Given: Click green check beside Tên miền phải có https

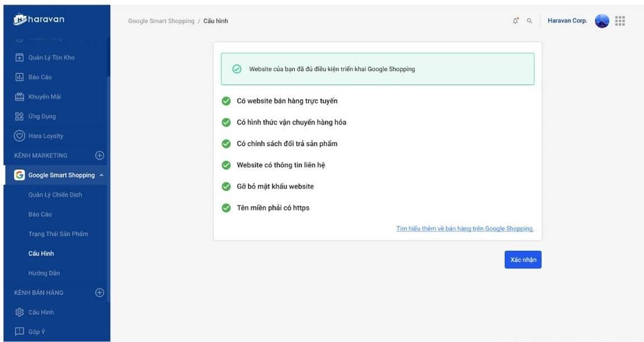Looking at the screenshot, I should point(226,207).
